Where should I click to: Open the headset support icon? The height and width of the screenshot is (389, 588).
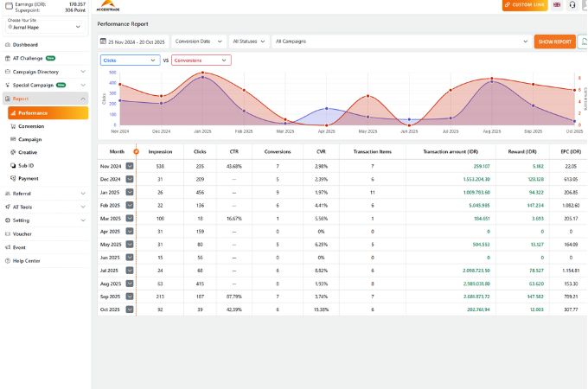572,4
